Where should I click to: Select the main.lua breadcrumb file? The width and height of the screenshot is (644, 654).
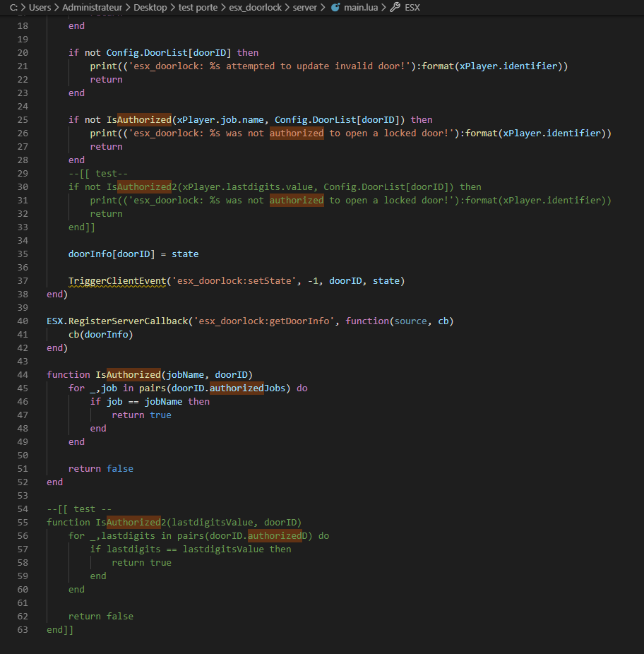click(x=361, y=8)
